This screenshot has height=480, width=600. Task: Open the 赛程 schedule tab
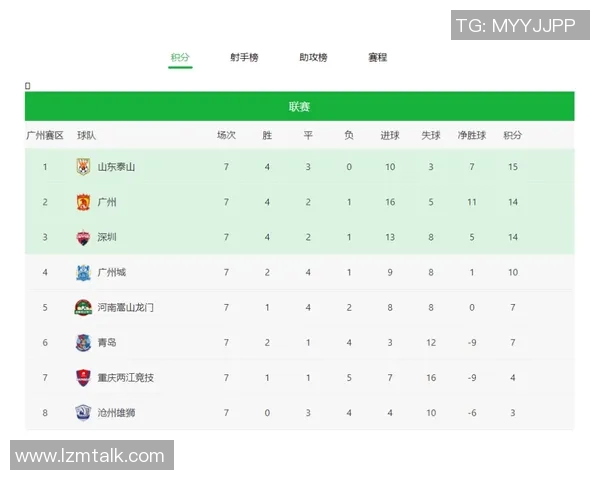tap(378, 58)
